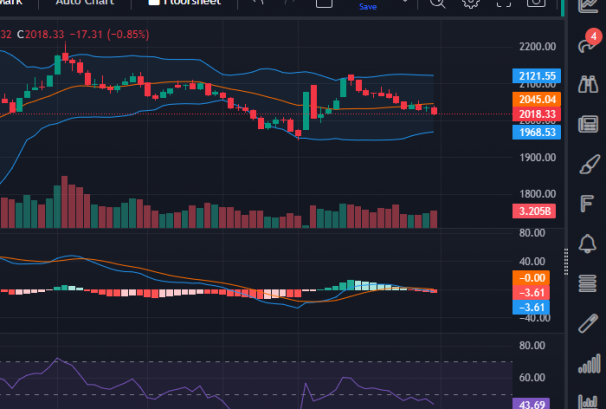Image resolution: width=606 pixels, height=409 pixels.
Task: Open the alerts bell icon
Action: pyautogui.click(x=587, y=244)
